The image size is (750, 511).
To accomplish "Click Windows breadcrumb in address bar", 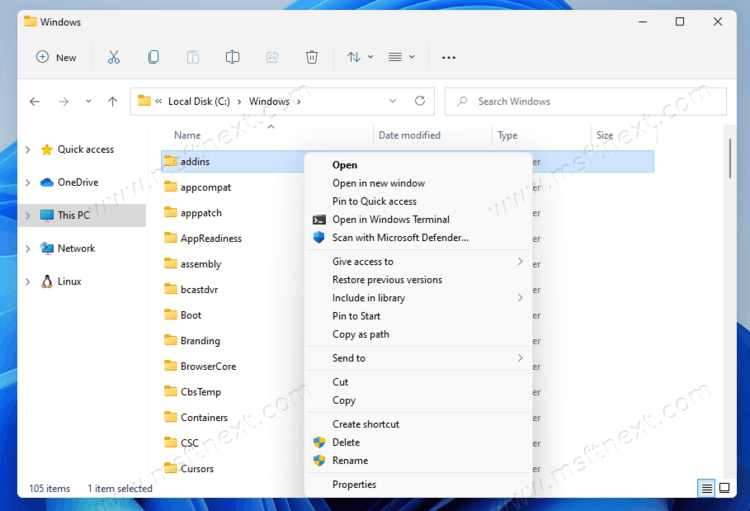I will tap(269, 101).
